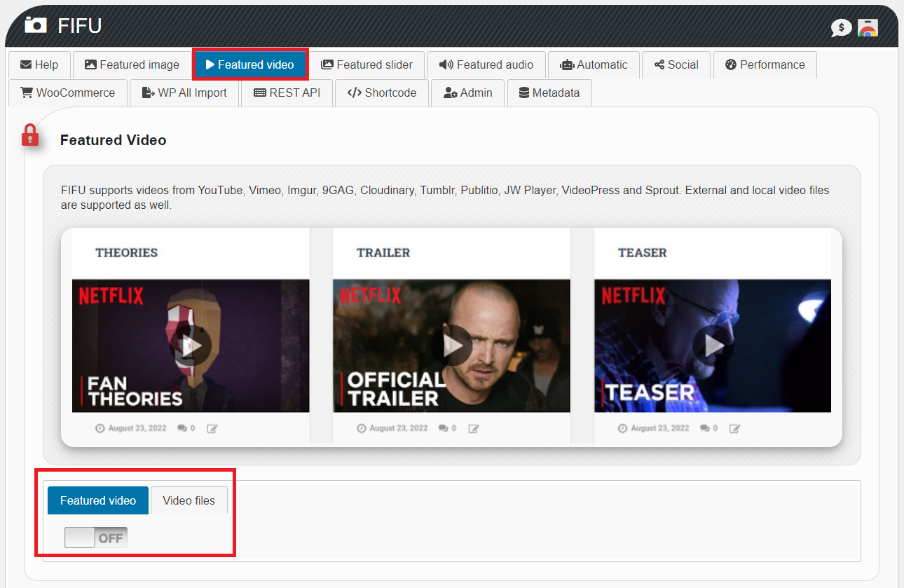This screenshot has height=588, width=904.
Task: Open the Featured slider tab
Action: coord(367,65)
